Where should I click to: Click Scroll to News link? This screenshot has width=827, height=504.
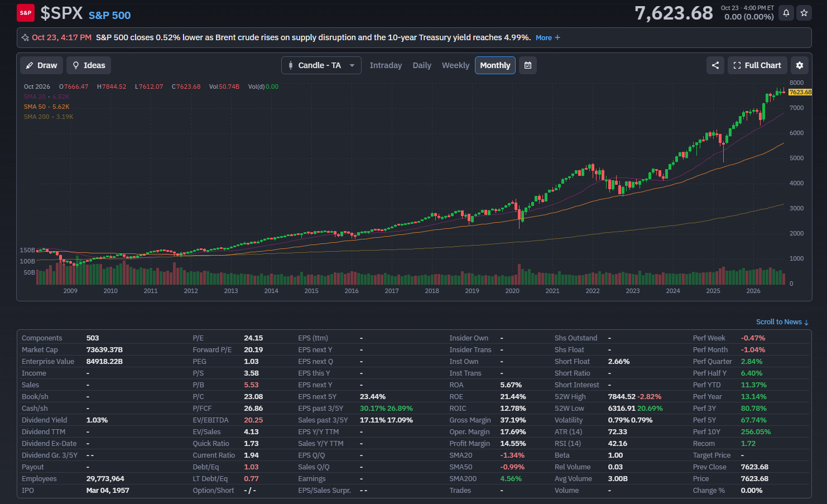pyautogui.click(x=782, y=322)
